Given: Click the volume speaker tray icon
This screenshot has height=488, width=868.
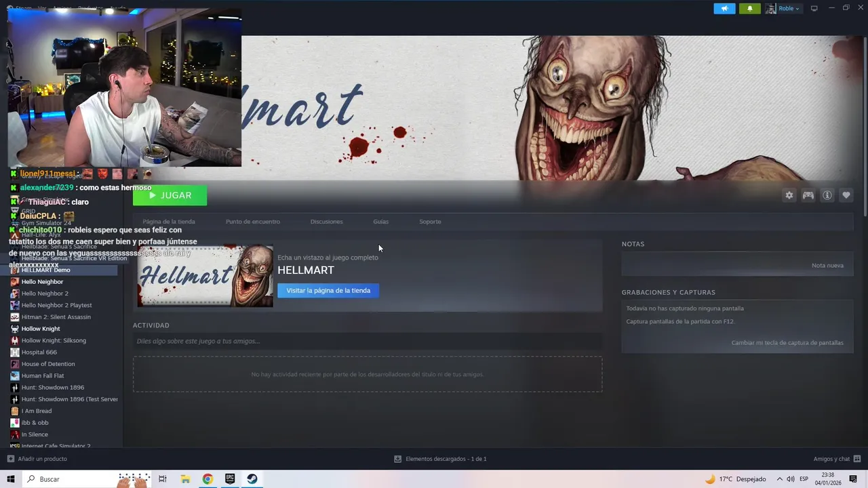Looking at the screenshot, I should 791,479.
